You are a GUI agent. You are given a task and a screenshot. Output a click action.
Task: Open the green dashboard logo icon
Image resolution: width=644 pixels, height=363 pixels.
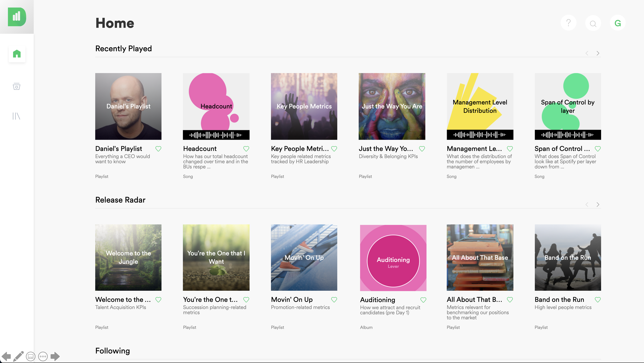[17, 17]
